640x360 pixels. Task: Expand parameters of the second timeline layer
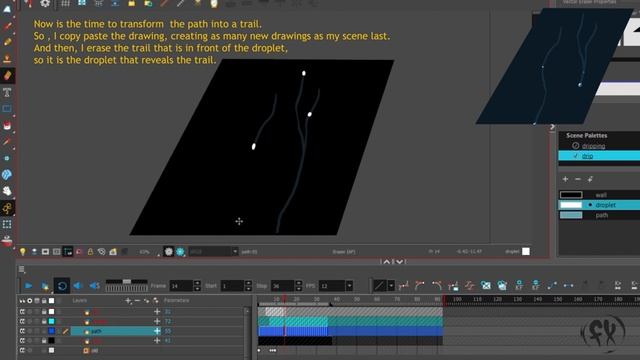point(157,322)
